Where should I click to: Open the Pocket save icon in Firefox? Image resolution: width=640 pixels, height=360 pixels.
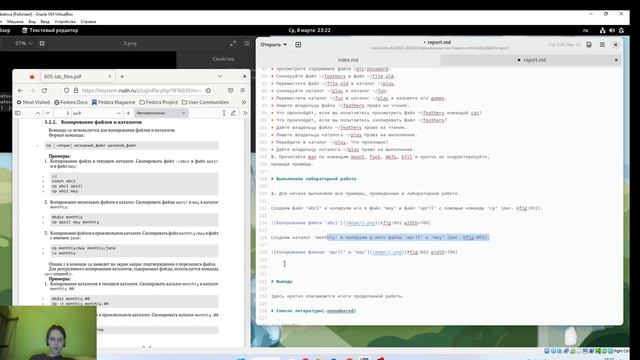(231, 90)
